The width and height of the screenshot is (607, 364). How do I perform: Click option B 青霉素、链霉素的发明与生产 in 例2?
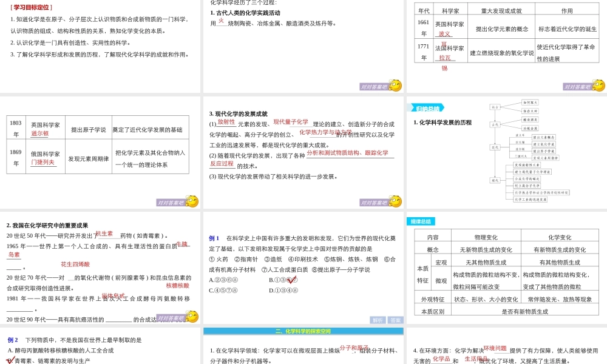click(49, 360)
